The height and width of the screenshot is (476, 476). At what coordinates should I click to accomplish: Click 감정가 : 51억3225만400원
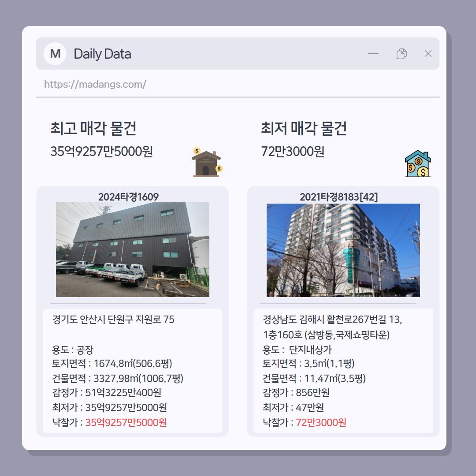[x=107, y=393]
